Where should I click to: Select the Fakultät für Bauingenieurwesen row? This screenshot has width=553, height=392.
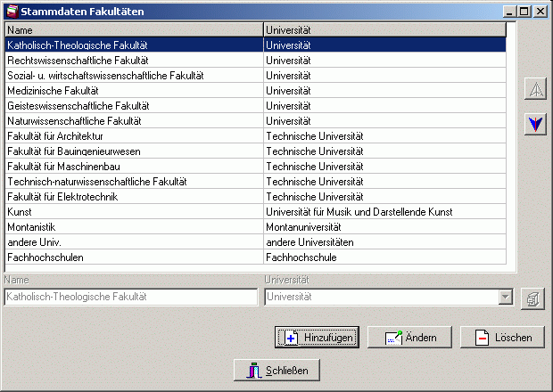[256, 151]
